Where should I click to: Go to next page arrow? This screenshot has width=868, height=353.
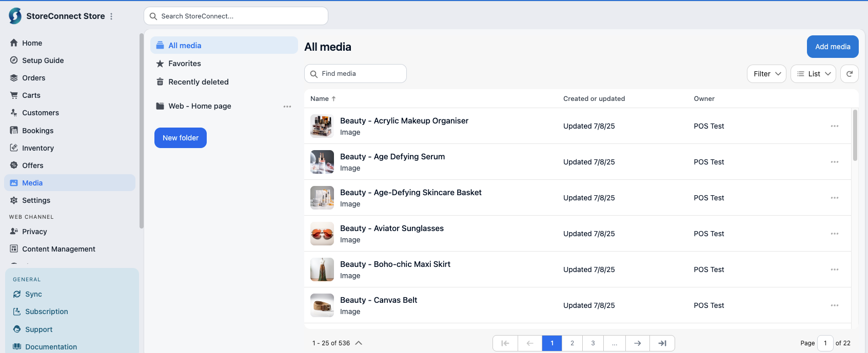(638, 343)
